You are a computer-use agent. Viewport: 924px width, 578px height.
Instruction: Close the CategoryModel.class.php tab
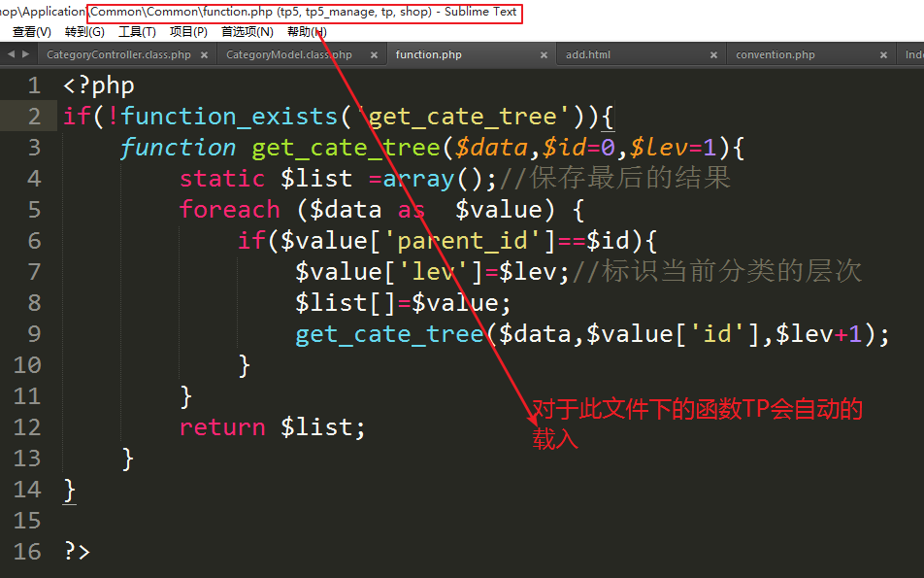(374, 55)
